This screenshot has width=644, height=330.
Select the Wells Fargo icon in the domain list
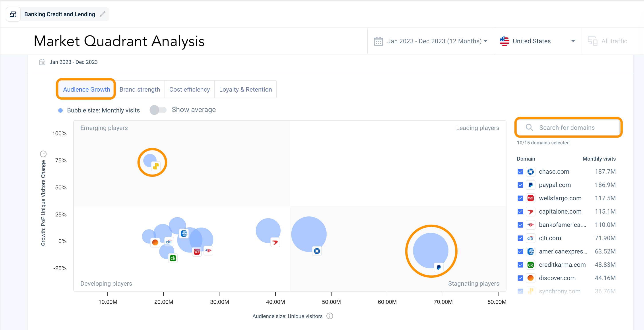point(531,198)
